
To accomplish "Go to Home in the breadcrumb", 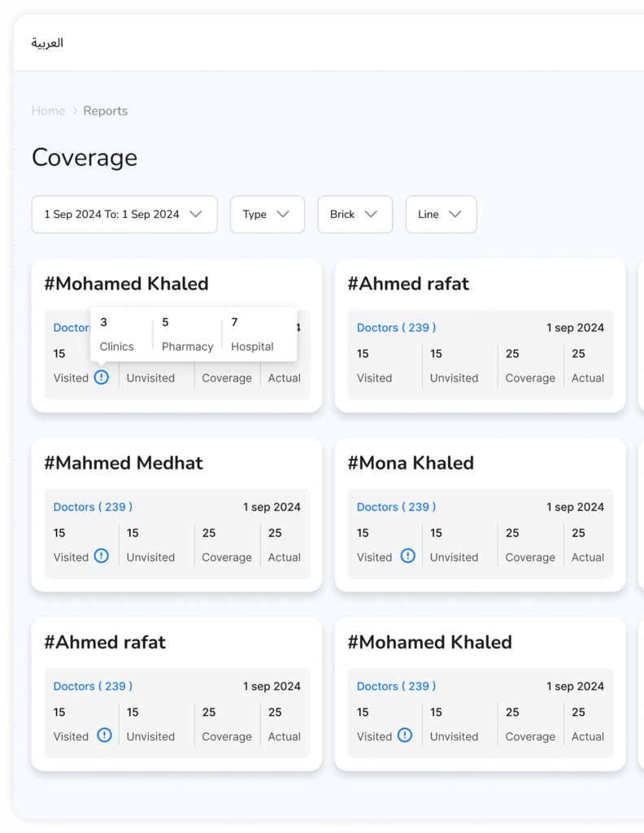I will click(x=48, y=111).
